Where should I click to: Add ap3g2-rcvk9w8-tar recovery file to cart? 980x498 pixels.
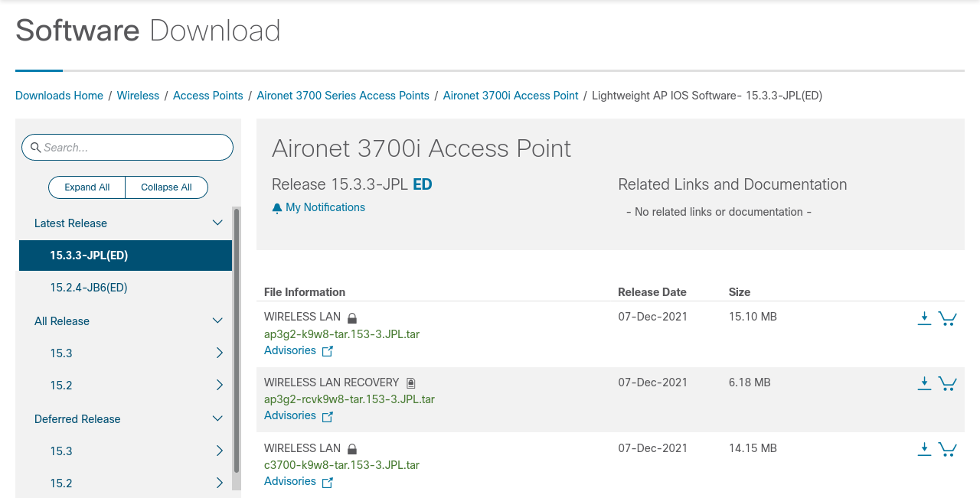[947, 383]
